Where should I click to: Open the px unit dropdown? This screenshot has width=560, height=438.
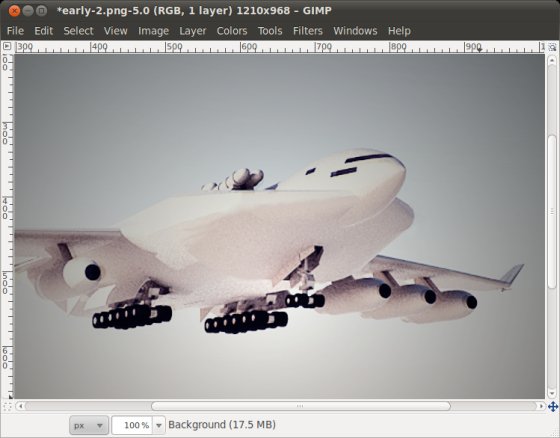coord(89,425)
